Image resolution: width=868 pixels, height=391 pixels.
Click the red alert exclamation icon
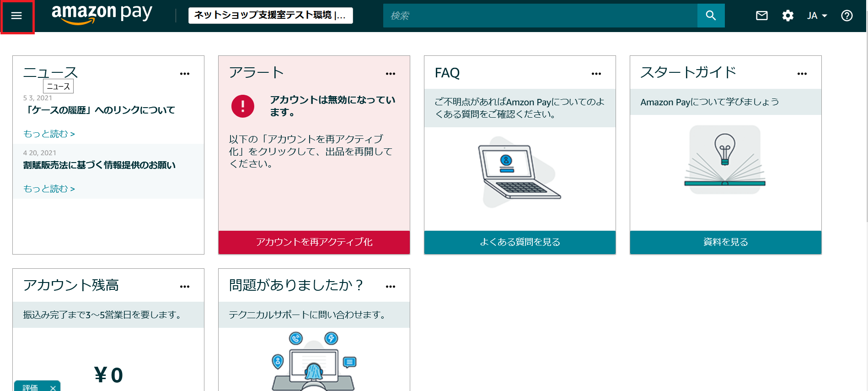pos(243,106)
